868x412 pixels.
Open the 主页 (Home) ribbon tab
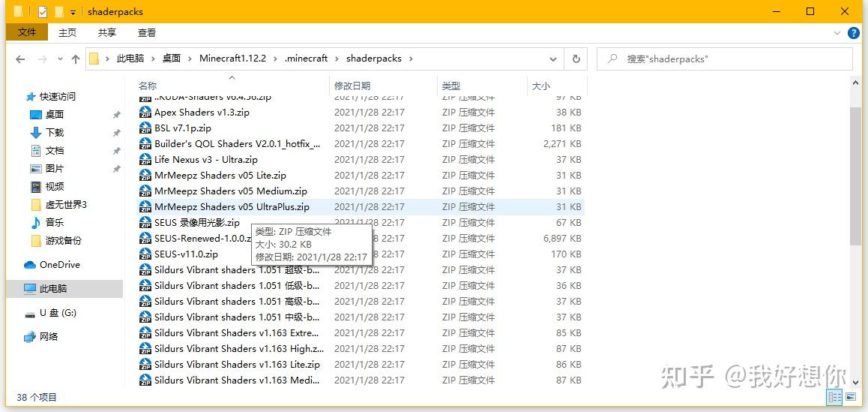point(67,33)
